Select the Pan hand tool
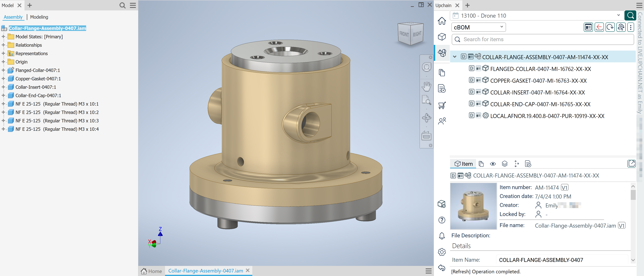The width and height of the screenshot is (644, 276). (x=426, y=86)
